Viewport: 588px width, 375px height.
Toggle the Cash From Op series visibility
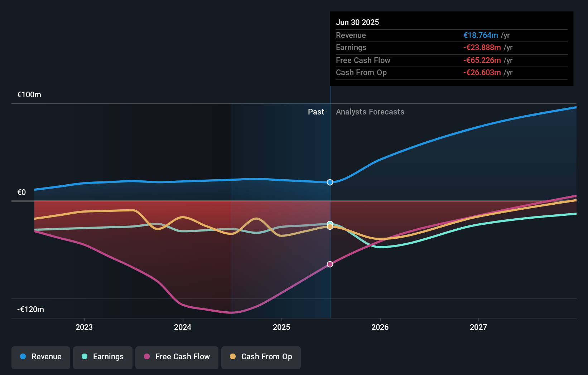coord(261,357)
